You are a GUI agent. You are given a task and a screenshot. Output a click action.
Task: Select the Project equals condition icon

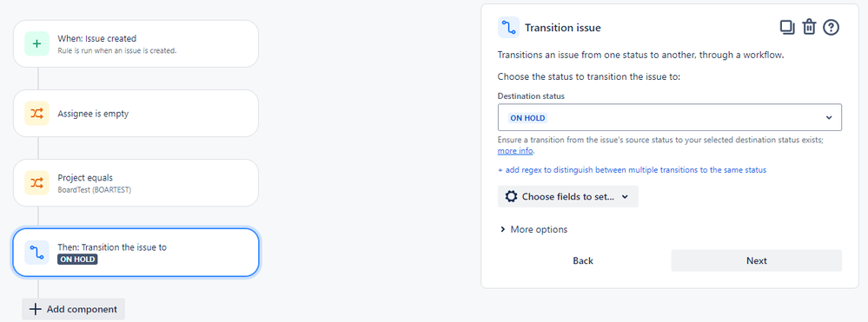[36, 183]
